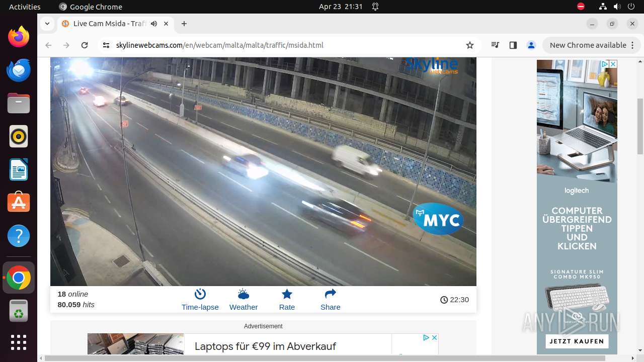Open notifications bell in top bar

(x=375, y=7)
